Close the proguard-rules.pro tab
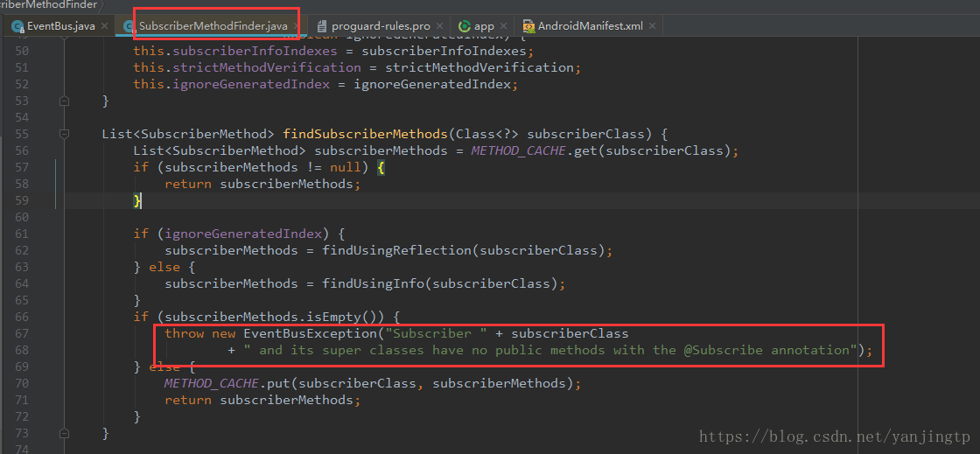Viewport: 980px width, 454px height. tap(439, 26)
